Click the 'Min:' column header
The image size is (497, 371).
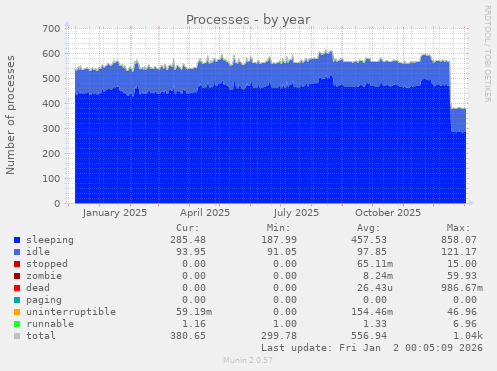[278, 228]
